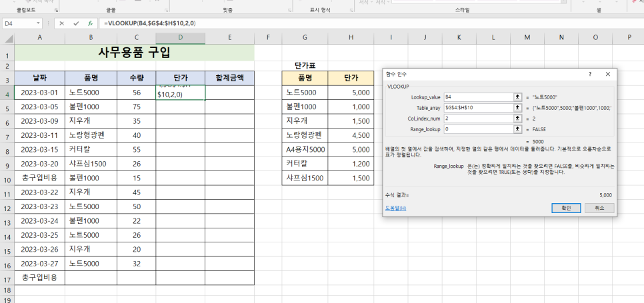Click the 사무용품 구입 title cell
The height and width of the screenshot is (303, 644).
coord(134,53)
